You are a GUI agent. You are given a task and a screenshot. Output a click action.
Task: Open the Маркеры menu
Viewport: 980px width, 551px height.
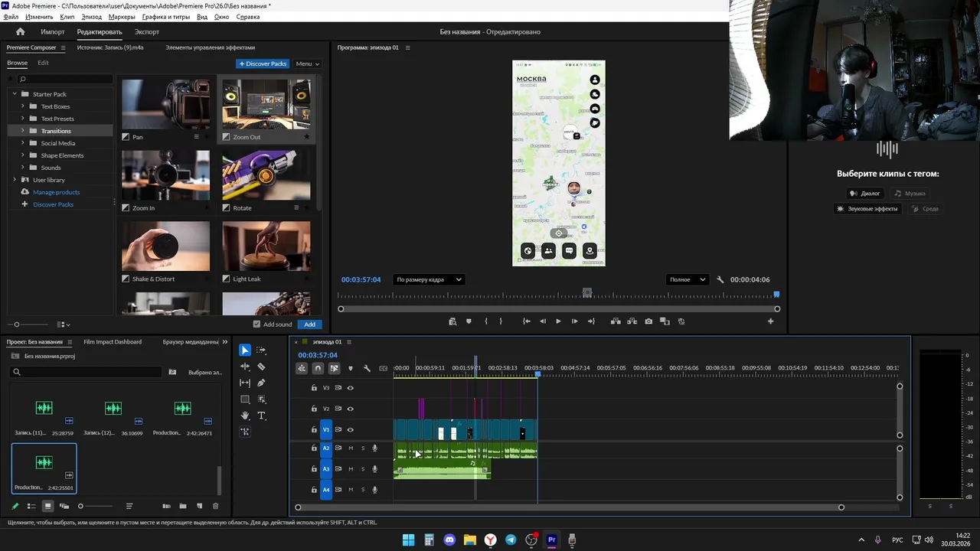[122, 17]
